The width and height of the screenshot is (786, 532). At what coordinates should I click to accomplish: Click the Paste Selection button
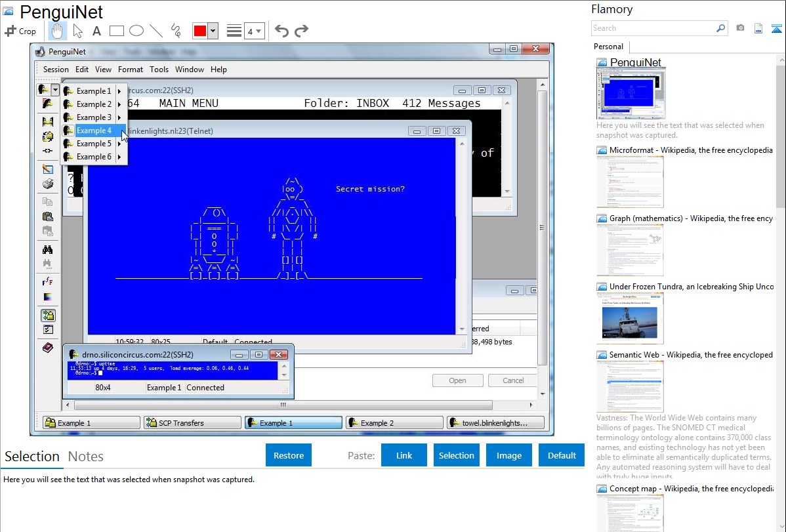click(456, 455)
